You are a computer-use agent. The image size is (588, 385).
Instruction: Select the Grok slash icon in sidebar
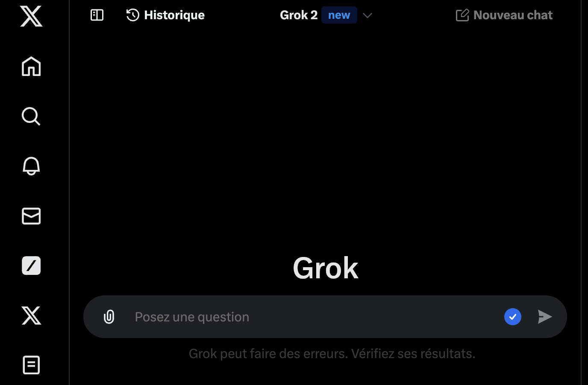click(31, 265)
